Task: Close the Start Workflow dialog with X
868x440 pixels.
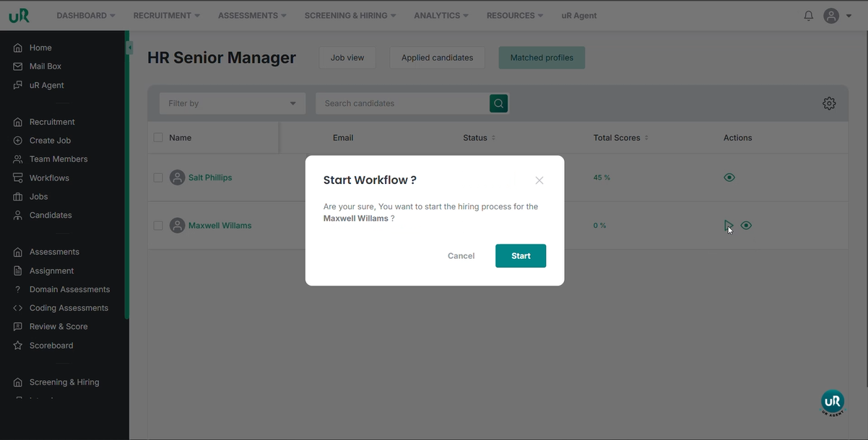Action: 539,180
